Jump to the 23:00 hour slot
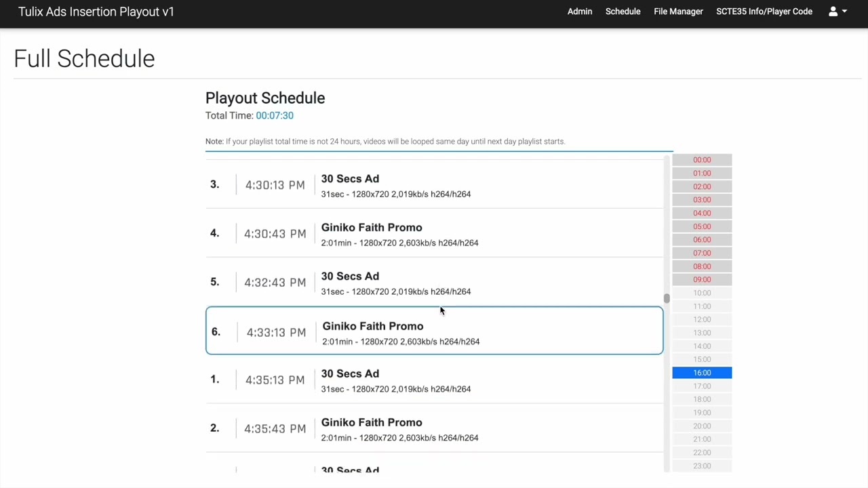 click(x=702, y=466)
